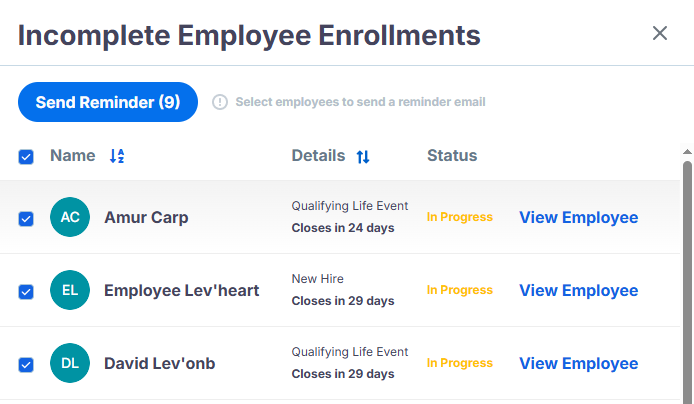
Task: Toggle the select-all checkbox in header
Action: [x=26, y=157]
